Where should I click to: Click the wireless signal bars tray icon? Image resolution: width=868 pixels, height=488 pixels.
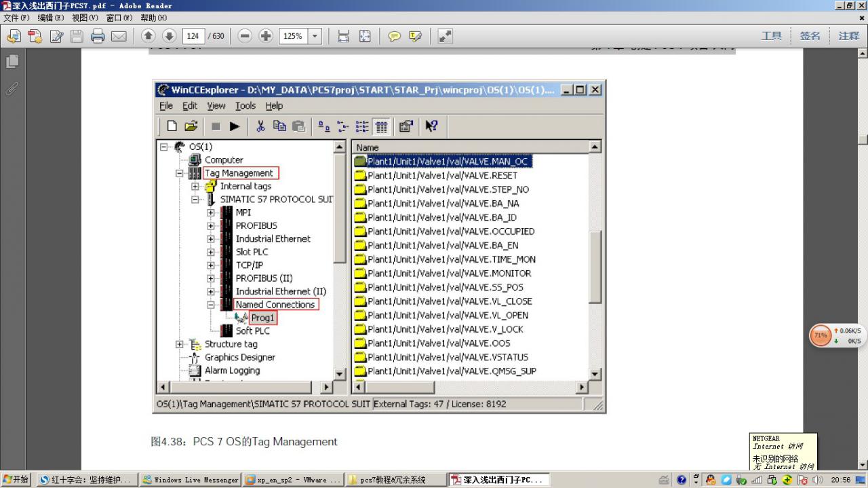pyautogui.click(x=757, y=480)
